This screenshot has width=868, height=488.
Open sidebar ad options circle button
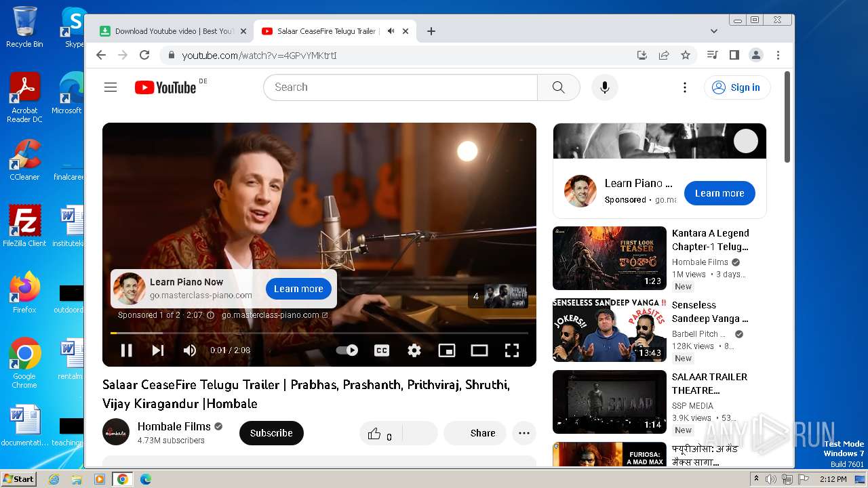[746, 141]
